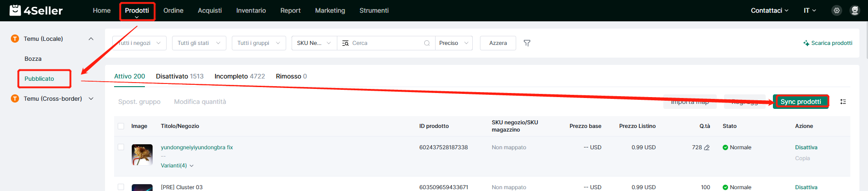
Task: Open the IT language dropdown
Action: point(810,10)
